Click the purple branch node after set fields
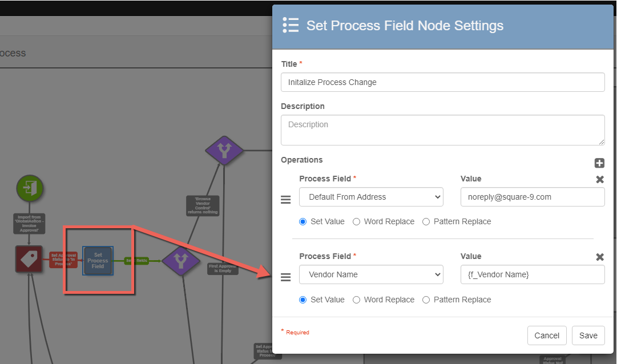Screen dimensions: 617x364 (x=181, y=261)
